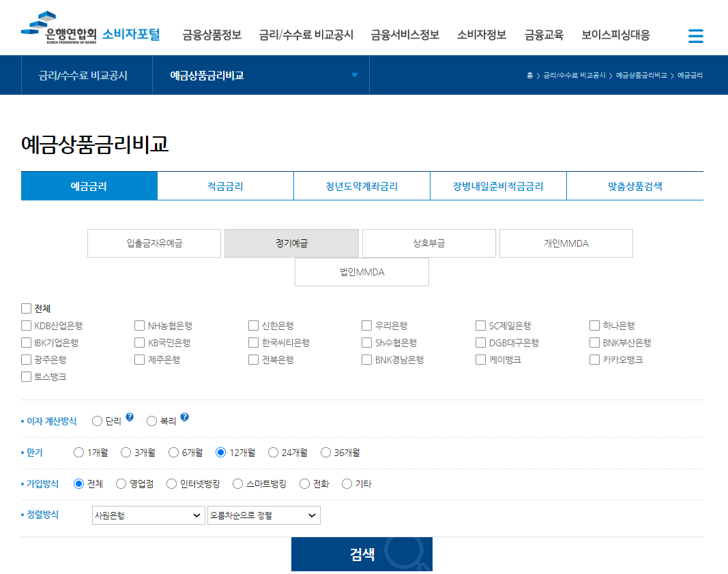728x574 pixels.
Task: Check the 전체 select-all banks checkbox
Action: (26, 308)
